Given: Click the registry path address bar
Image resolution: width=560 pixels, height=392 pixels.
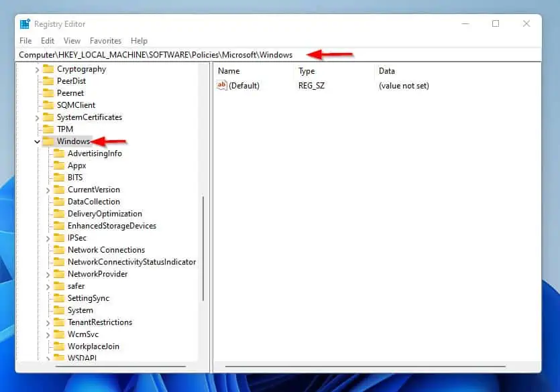Looking at the screenshot, I should [x=278, y=54].
